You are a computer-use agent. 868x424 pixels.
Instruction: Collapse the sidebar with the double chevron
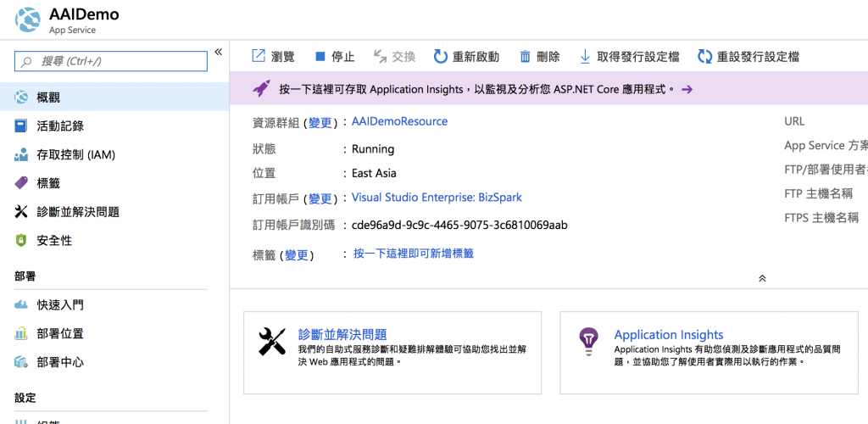pyautogui.click(x=218, y=52)
